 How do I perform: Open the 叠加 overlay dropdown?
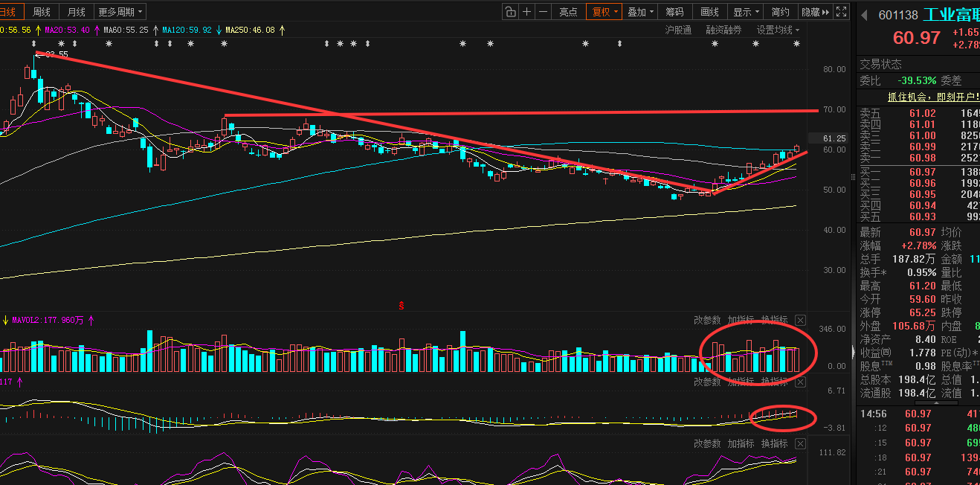(640, 12)
